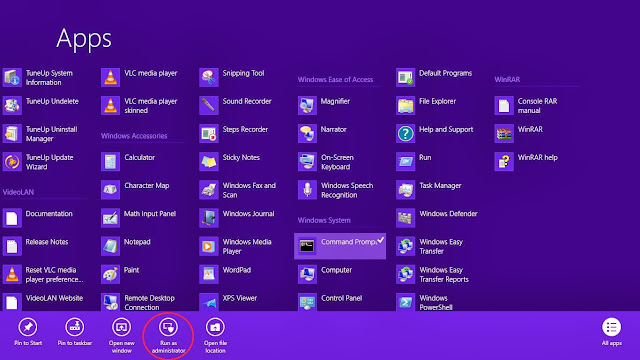Open Computer
Image resolution: width=640 pixels, height=360 pixels.
point(325,275)
